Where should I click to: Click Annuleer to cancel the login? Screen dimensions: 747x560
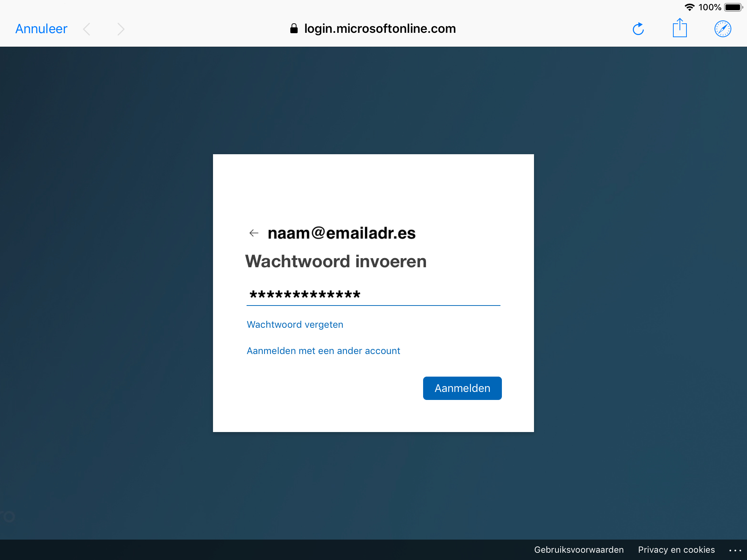pyautogui.click(x=41, y=28)
